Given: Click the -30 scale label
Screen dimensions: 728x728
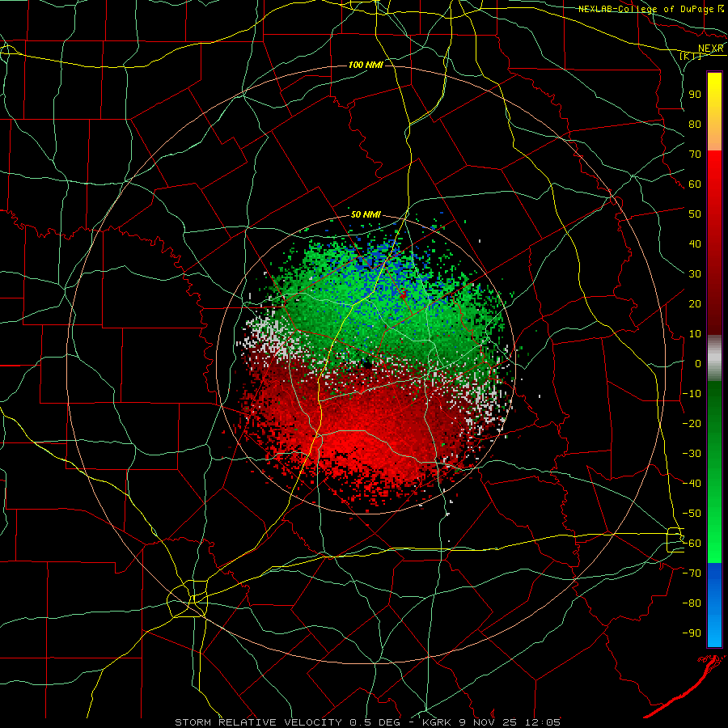Looking at the screenshot, I should point(692,454).
